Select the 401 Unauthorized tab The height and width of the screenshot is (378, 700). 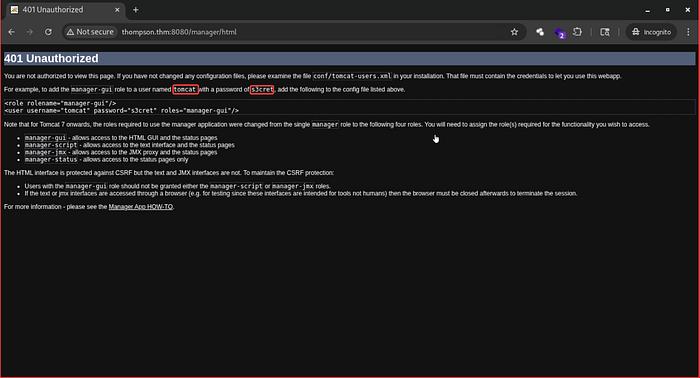(65, 10)
